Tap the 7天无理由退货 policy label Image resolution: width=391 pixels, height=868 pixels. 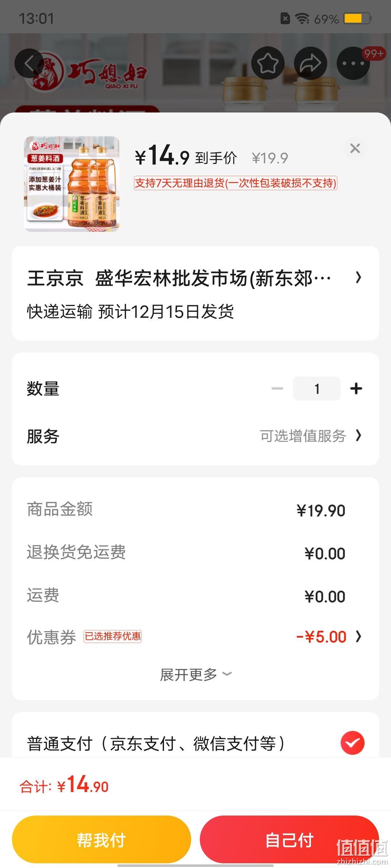(x=236, y=183)
